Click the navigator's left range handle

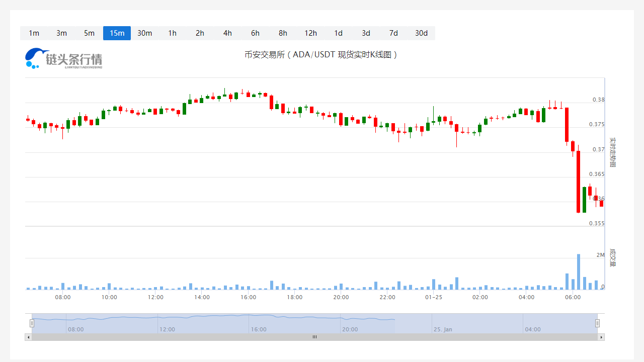point(32,323)
